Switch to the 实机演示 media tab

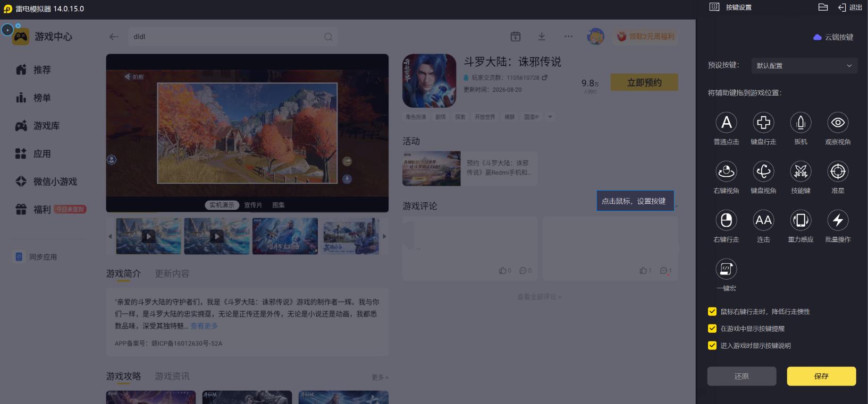(x=222, y=205)
